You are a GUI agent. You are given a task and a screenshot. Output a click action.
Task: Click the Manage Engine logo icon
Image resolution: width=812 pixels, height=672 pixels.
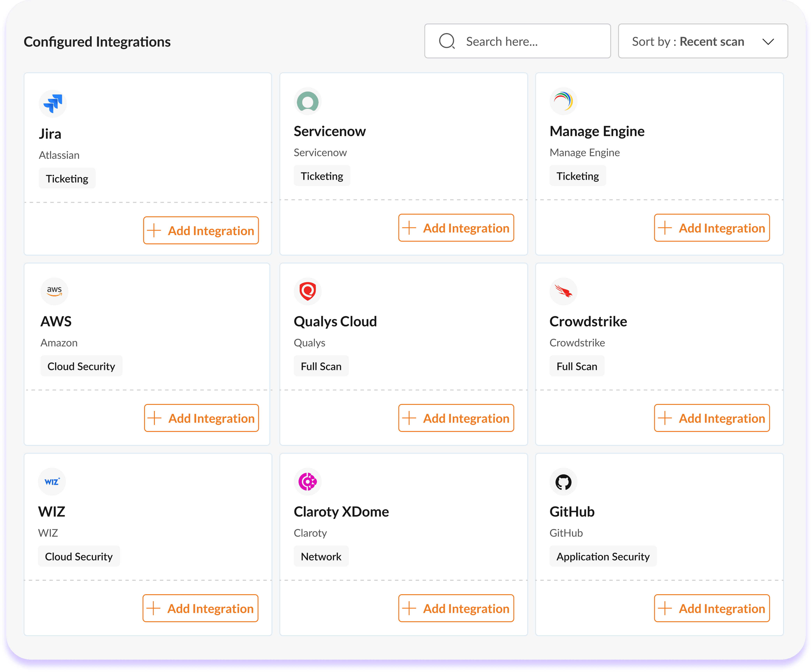[563, 101]
